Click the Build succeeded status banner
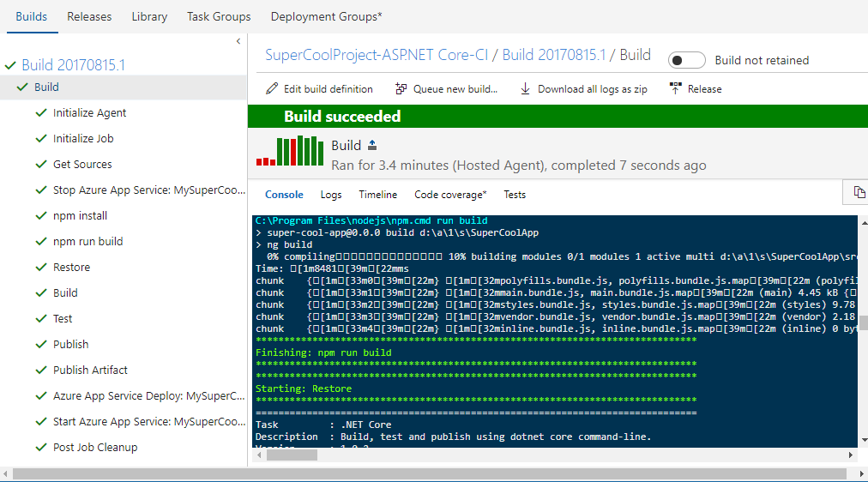Viewport: 868px width, 482px height. coord(558,116)
